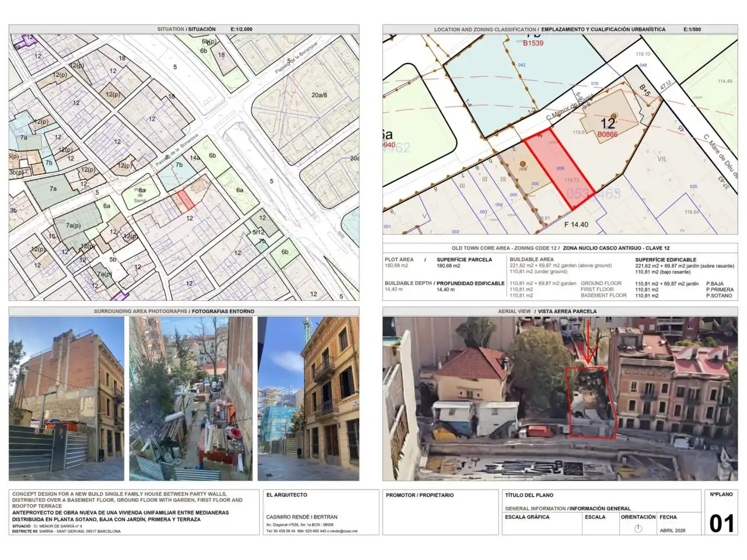Click the 'BASEMENT FLOOR' row label
Image resolution: width=747 pixels, height=560 pixels.
point(603,295)
